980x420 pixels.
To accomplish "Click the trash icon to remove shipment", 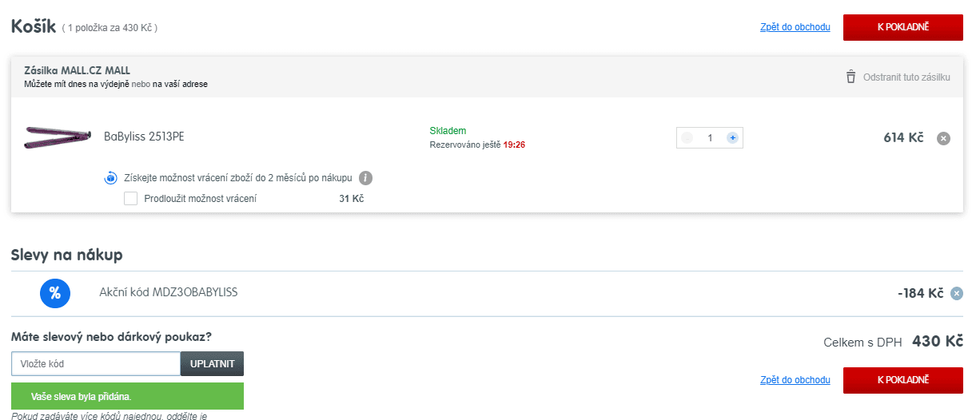I will [851, 77].
